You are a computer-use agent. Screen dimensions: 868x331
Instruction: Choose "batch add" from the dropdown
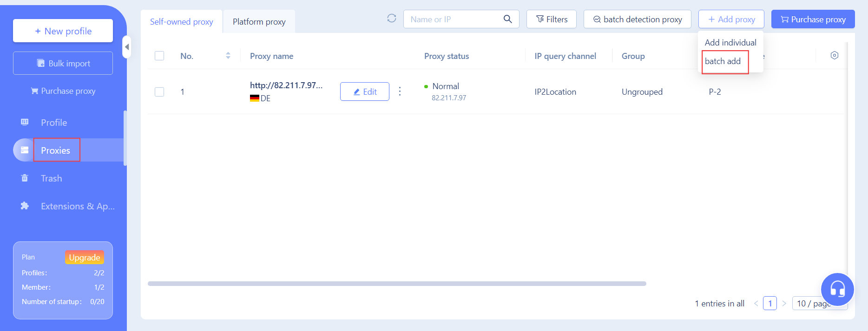(723, 61)
